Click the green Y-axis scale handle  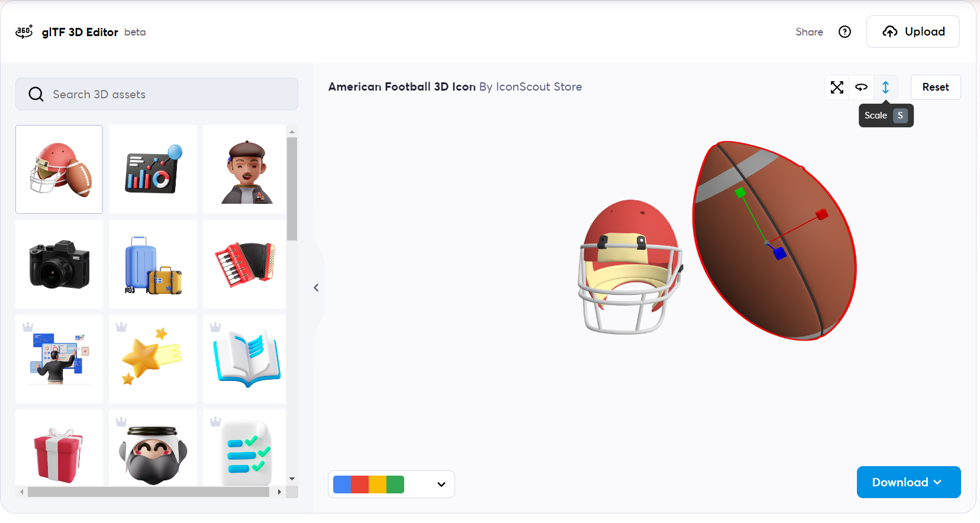[x=740, y=192]
